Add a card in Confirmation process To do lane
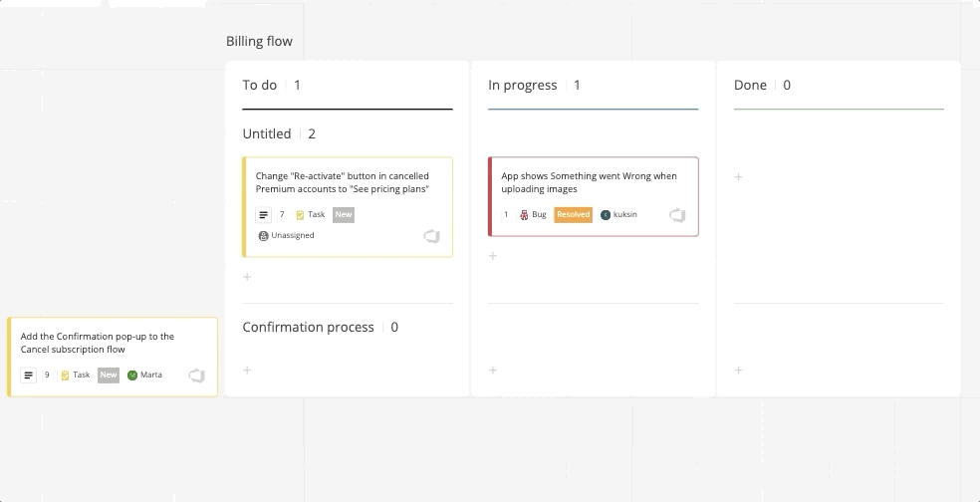The height and width of the screenshot is (502, 980). [x=247, y=371]
